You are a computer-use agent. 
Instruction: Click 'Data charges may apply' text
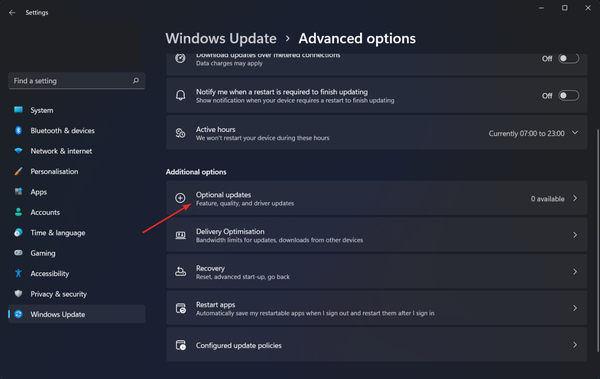point(229,63)
